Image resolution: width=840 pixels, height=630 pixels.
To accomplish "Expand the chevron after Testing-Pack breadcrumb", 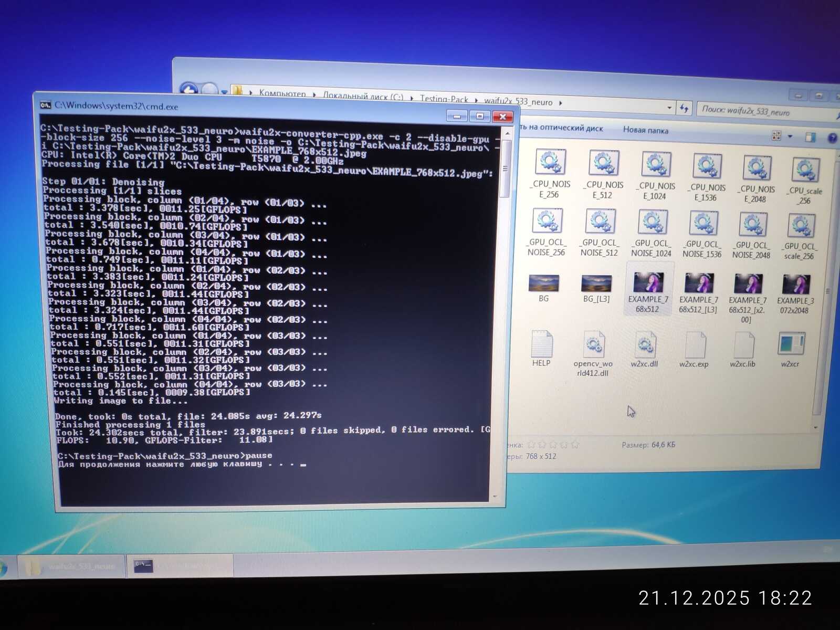I will 476,100.
